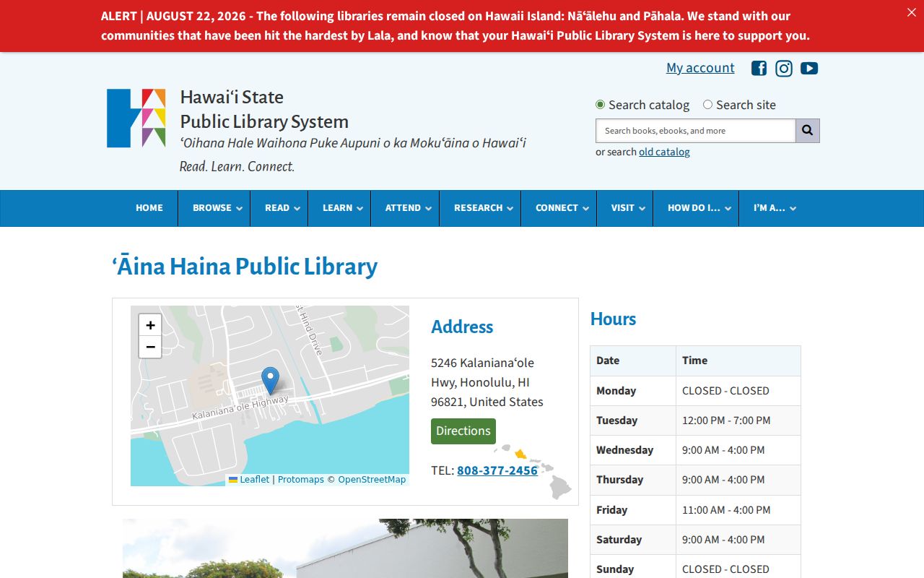Call the 808-377-2456 phone link
Image resolution: width=924 pixels, height=578 pixels.
(x=497, y=470)
